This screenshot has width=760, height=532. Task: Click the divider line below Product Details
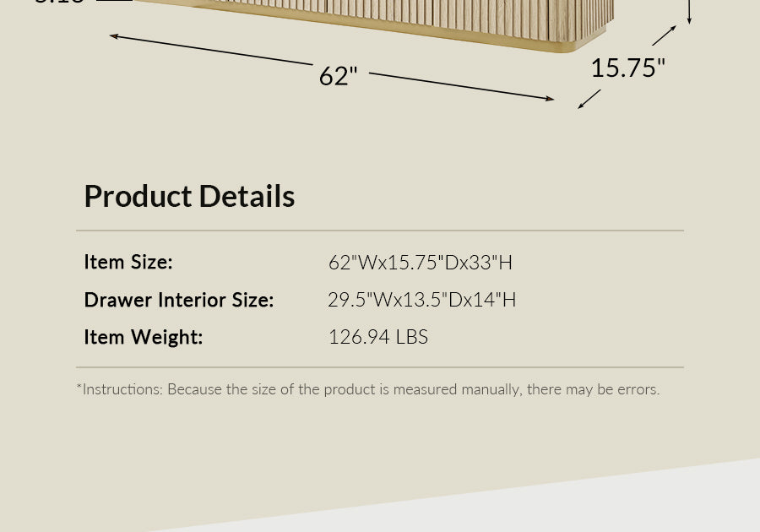coord(380,231)
